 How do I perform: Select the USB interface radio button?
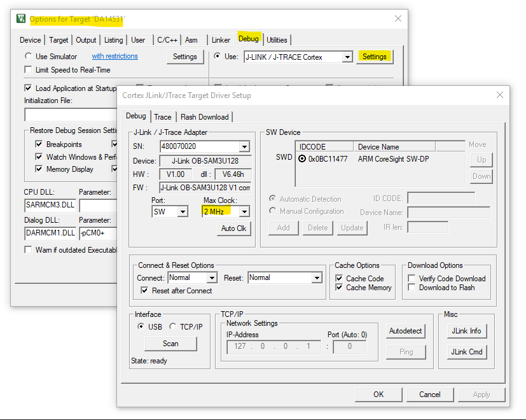click(141, 326)
